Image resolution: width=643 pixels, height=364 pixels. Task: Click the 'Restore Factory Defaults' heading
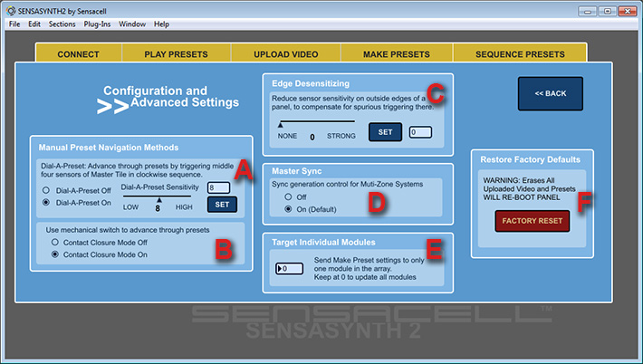[x=530, y=159]
